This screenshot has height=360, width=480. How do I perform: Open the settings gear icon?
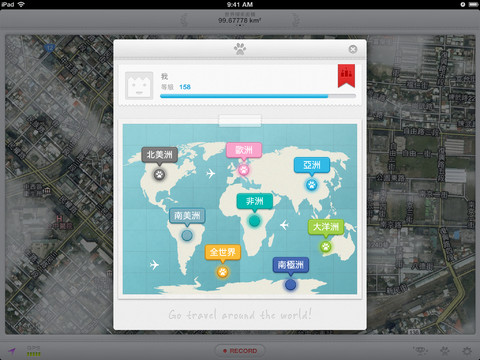(x=467, y=351)
